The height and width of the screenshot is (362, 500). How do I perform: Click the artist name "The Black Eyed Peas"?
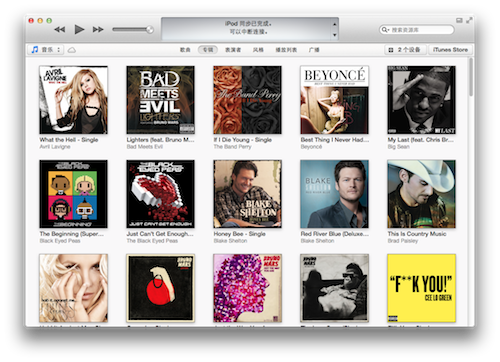tap(152, 241)
